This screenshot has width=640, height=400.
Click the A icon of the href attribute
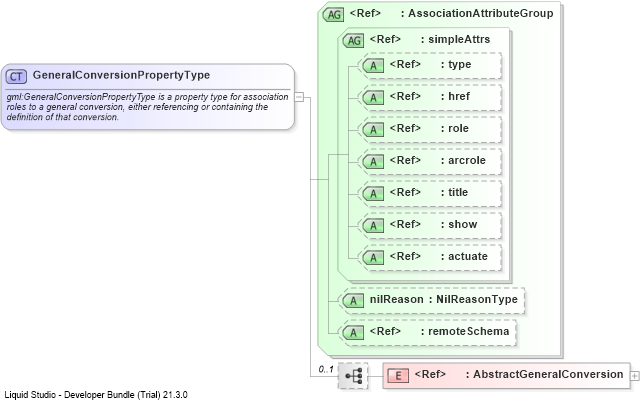click(x=373, y=98)
